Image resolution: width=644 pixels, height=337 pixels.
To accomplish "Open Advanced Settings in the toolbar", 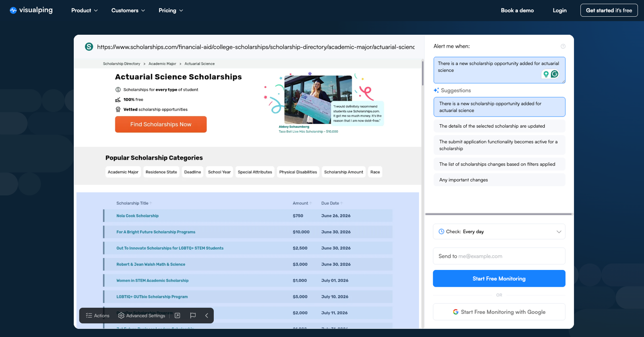I will click(x=142, y=316).
